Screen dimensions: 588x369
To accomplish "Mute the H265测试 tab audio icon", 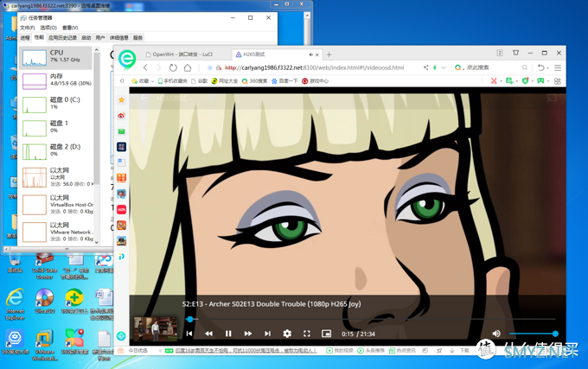I will click(x=310, y=54).
